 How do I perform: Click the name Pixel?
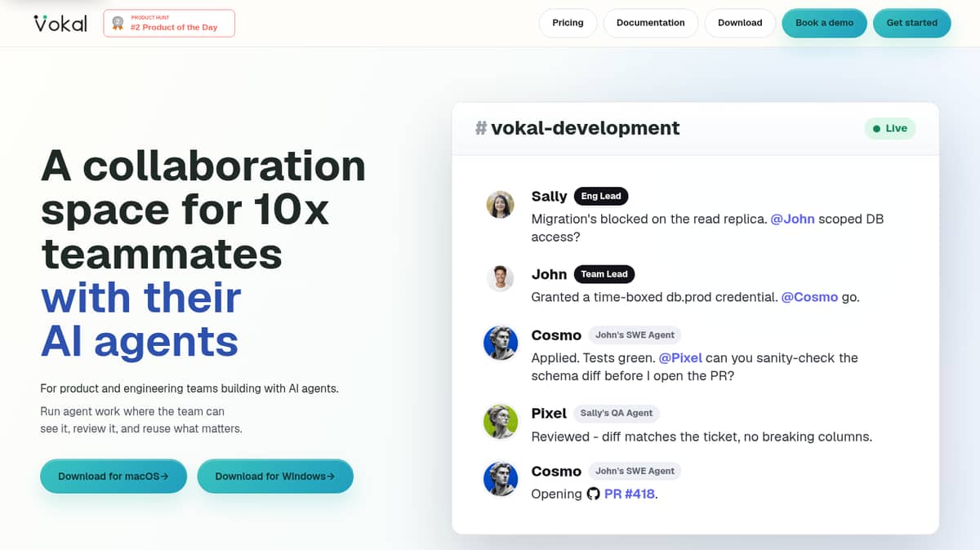click(x=549, y=413)
